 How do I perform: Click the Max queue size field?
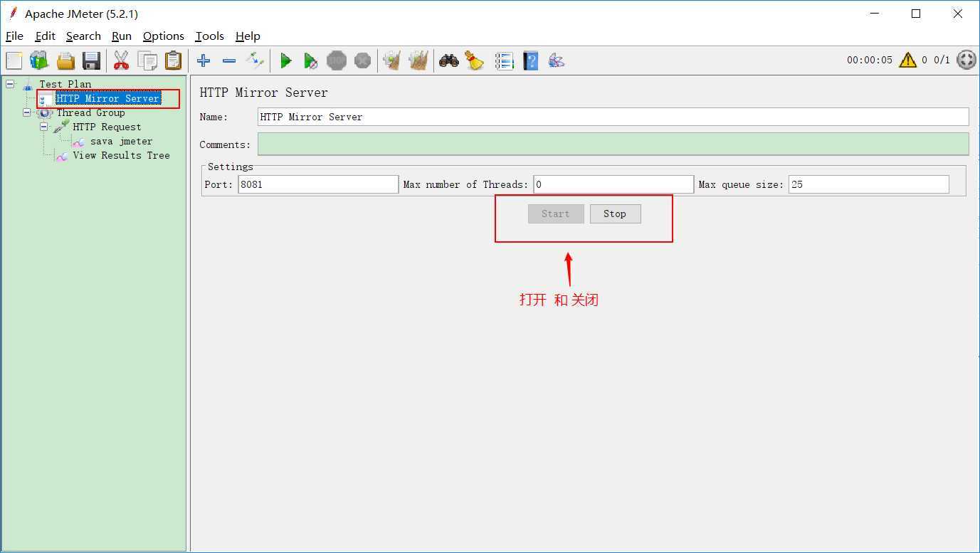[x=869, y=184]
